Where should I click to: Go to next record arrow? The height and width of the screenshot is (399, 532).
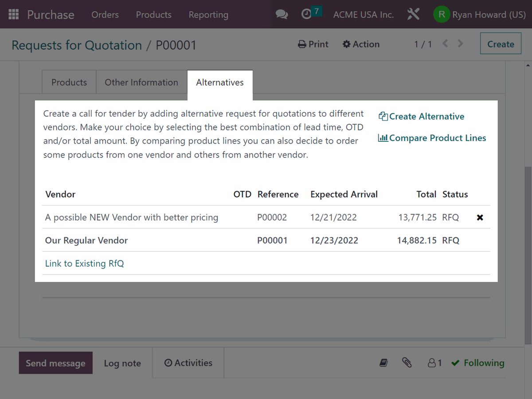click(x=460, y=43)
